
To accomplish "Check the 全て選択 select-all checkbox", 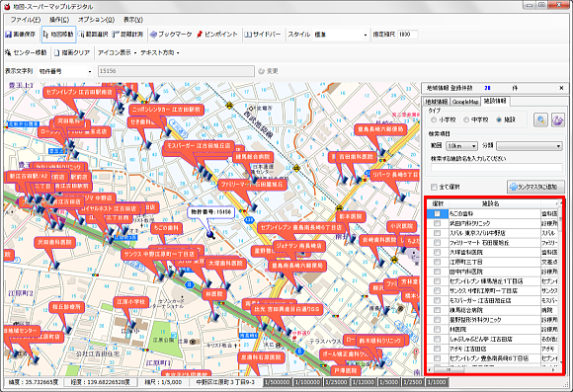I will point(434,187).
